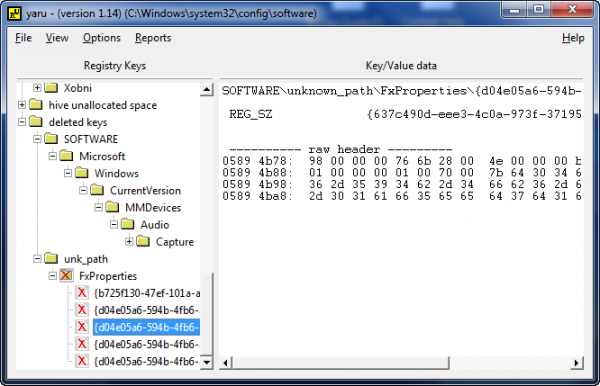Screen dimensions: 600x386
Task: Click the Xobni folder icon
Action: (x=51, y=88)
